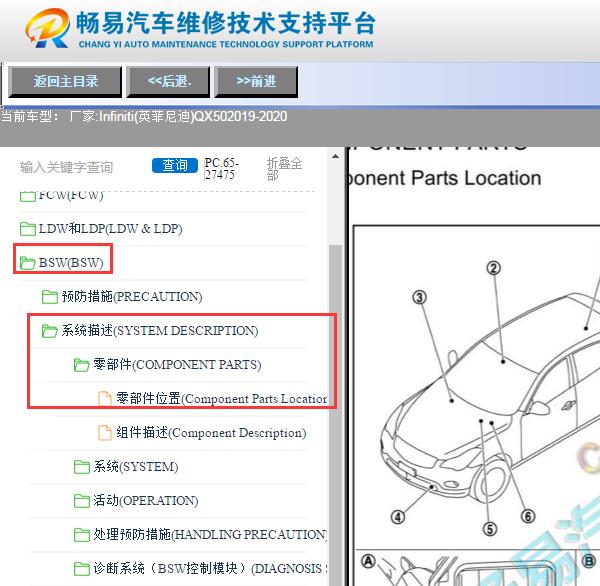The width and height of the screenshot is (600, 586).
Task: Expand the 系统(SYSTEM) node
Action: point(136,467)
